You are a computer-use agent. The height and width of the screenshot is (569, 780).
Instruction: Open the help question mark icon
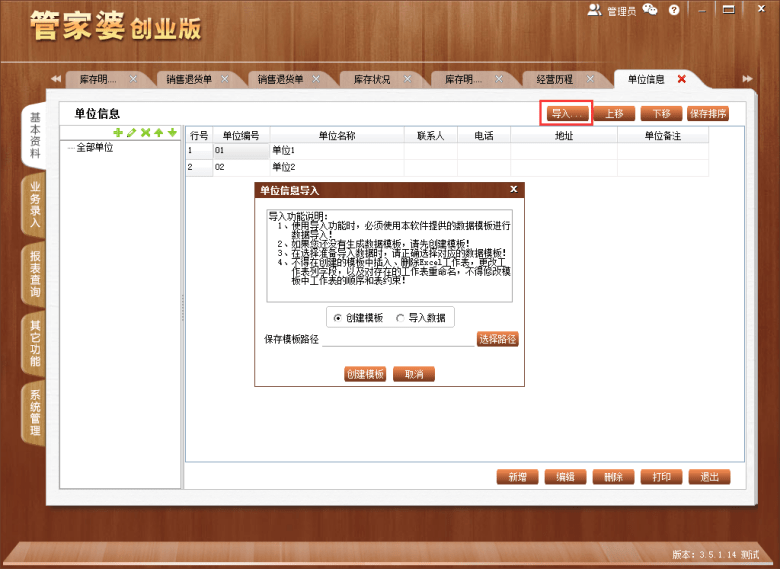tap(674, 10)
